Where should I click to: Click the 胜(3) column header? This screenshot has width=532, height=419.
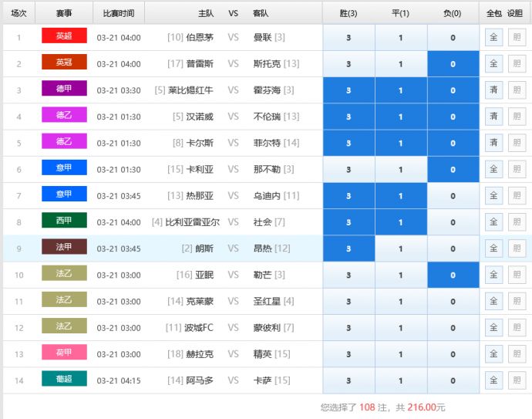click(x=348, y=13)
